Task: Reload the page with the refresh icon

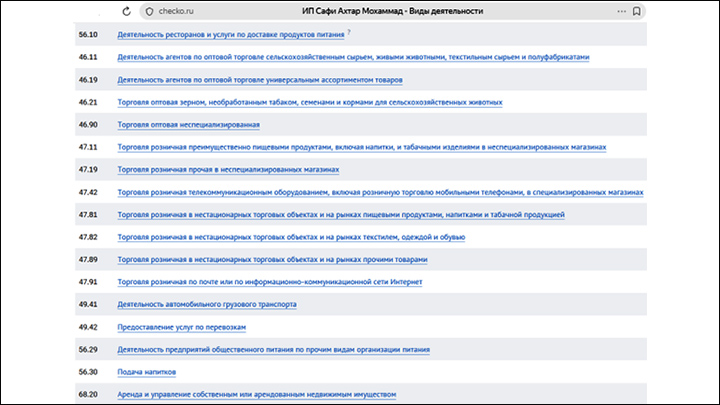Action: pos(126,11)
